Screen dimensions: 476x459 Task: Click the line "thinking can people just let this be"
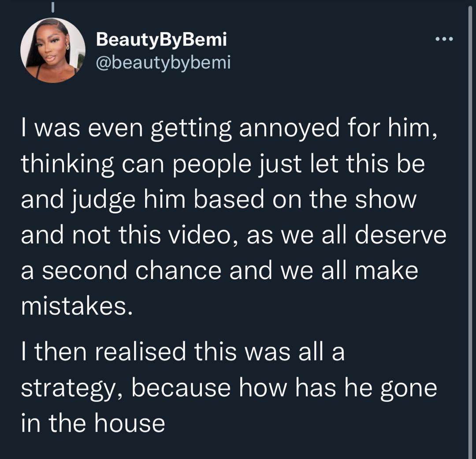223,164
